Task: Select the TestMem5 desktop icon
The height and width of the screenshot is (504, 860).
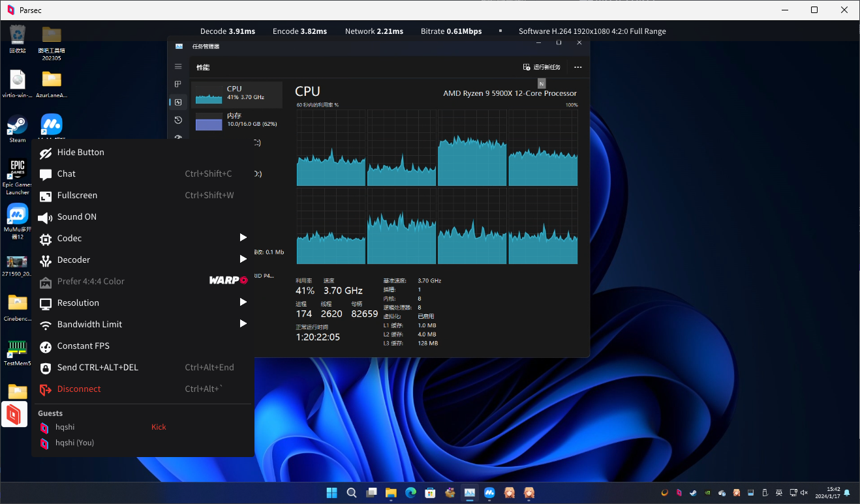Action: coord(18,353)
